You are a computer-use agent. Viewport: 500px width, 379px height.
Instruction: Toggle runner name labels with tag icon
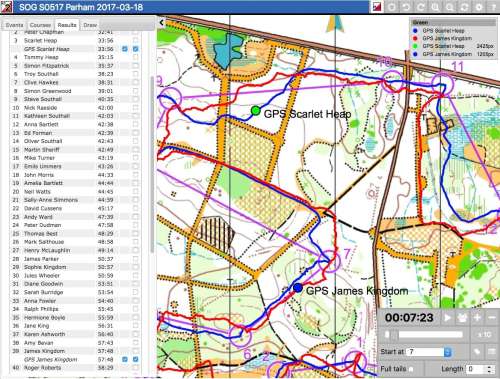pyautogui.click(x=477, y=352)
